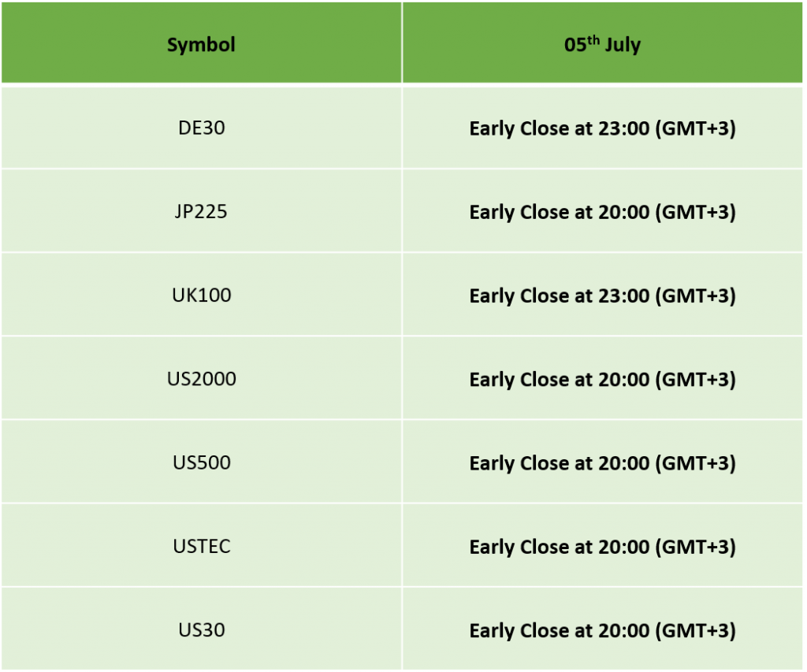Select the JP225 symbol cell
This screenshot has width=807, height=672.
tap(201, 211)
